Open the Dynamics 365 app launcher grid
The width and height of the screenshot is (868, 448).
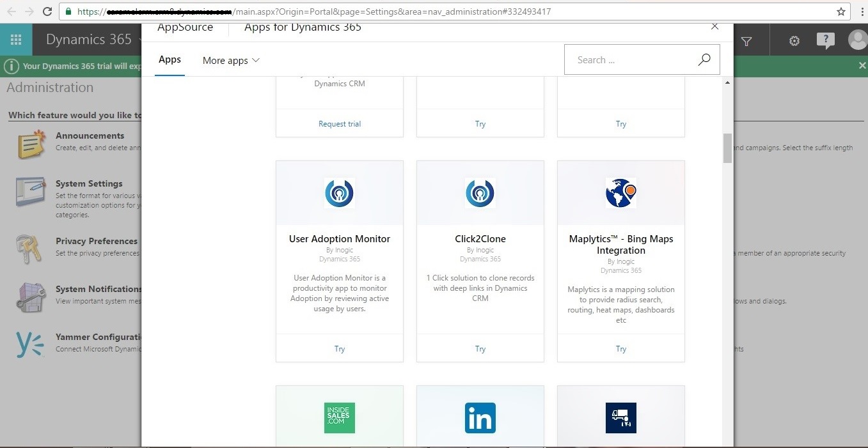16,40
